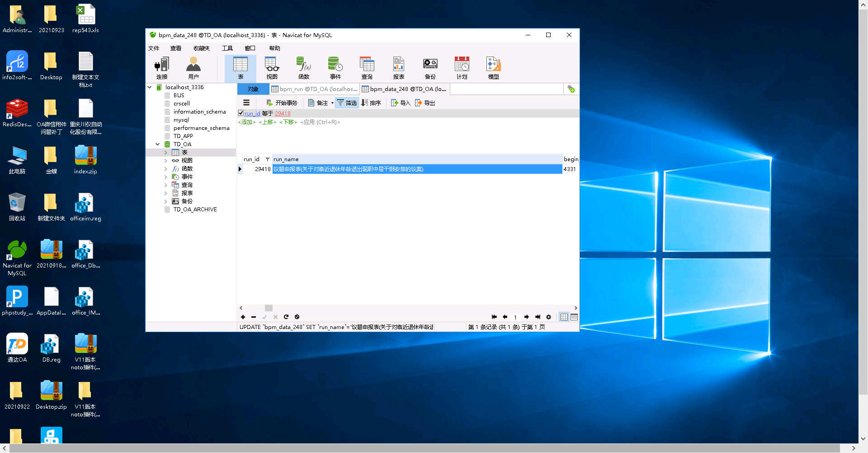Open the 计划 (Schedule) toolbar icon
The height and width of the screenshot is (453, 868).
pos(462,68)
